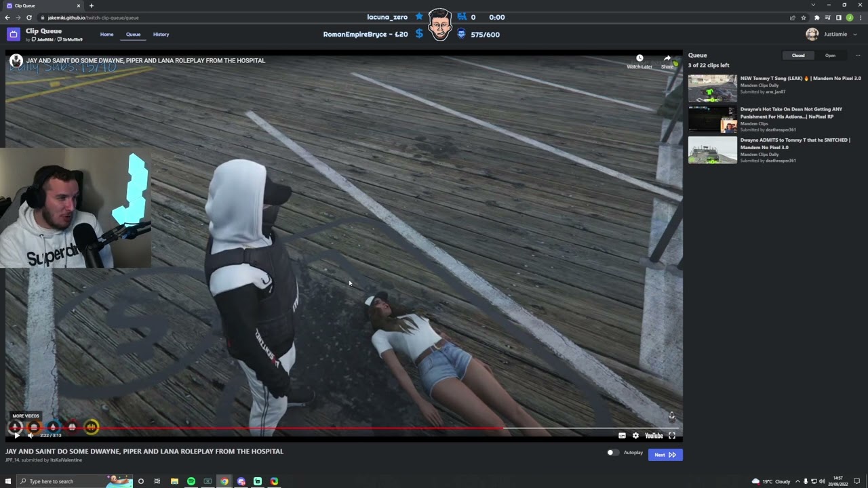Image resolution: width=868 pixels, height=488 pixels.
Task: Click JustJamie profile avatar
Action: [812, 34]
